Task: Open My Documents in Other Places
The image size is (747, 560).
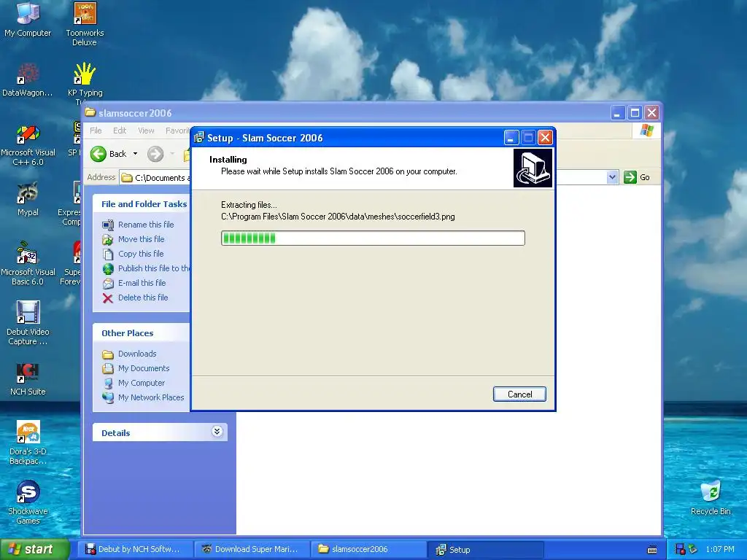Action: tap(144, 368)
